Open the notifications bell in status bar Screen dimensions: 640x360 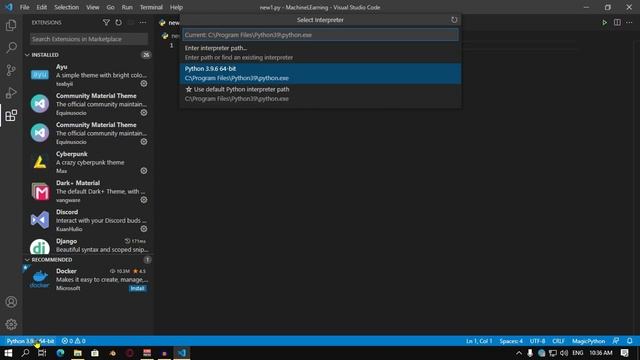(630, 341)
